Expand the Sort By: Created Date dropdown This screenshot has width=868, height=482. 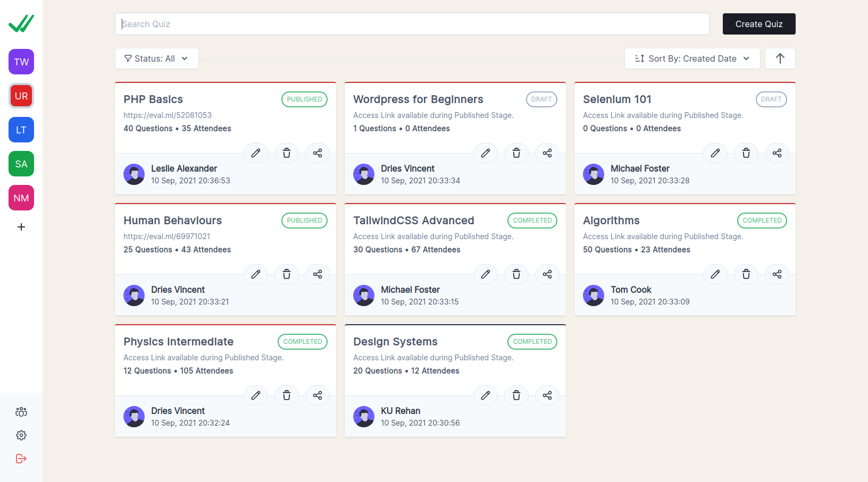point(691,58)
